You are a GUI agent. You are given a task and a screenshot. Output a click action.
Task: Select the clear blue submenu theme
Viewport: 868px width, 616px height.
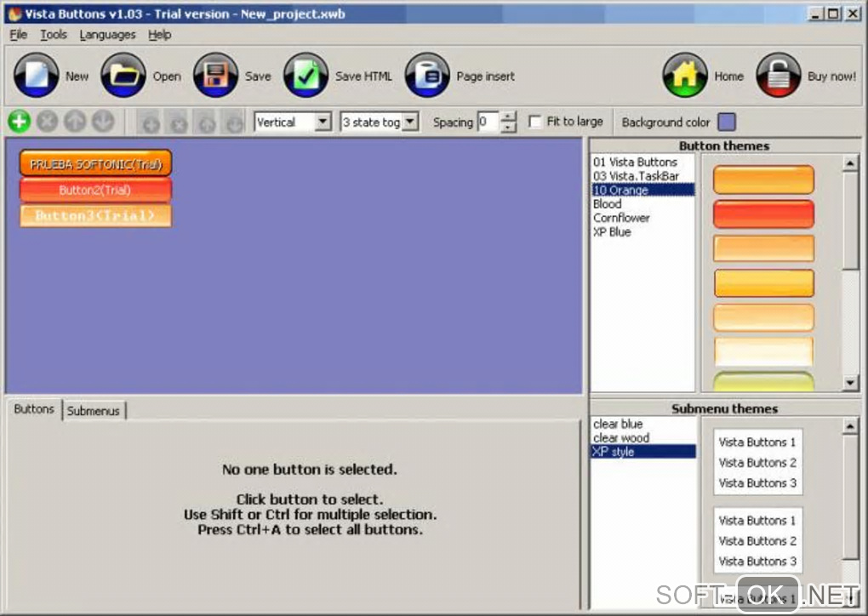coord(643,424)
